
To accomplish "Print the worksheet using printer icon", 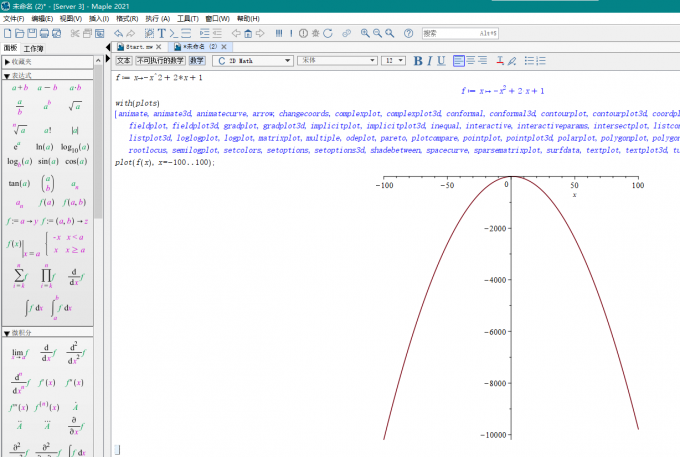I will (x=44, y=33).
